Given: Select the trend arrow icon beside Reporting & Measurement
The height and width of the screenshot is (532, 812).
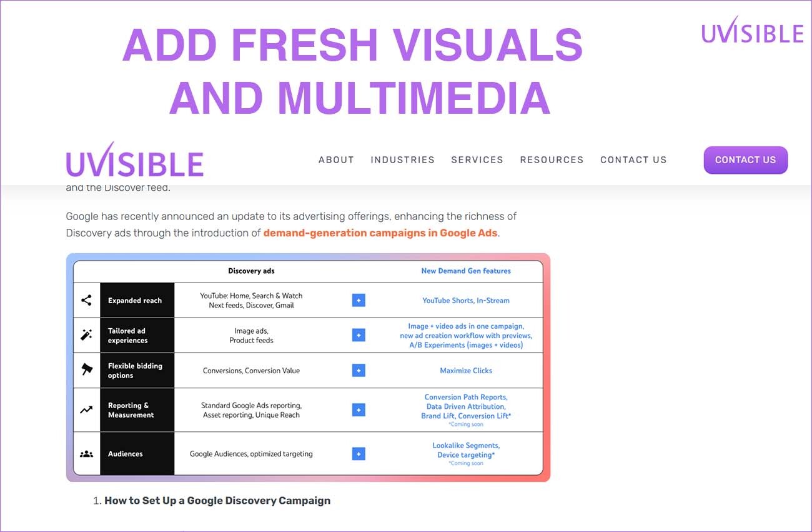Looking at the screenshot, I should [86, 410].
